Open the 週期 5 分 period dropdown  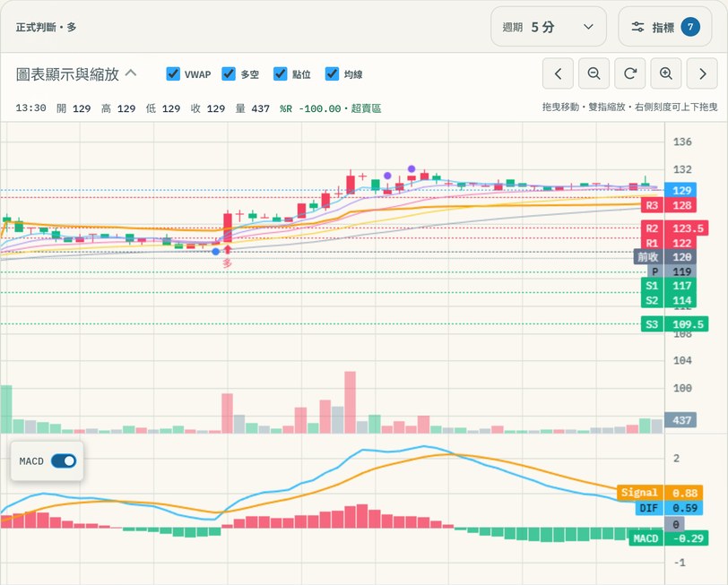549,27
